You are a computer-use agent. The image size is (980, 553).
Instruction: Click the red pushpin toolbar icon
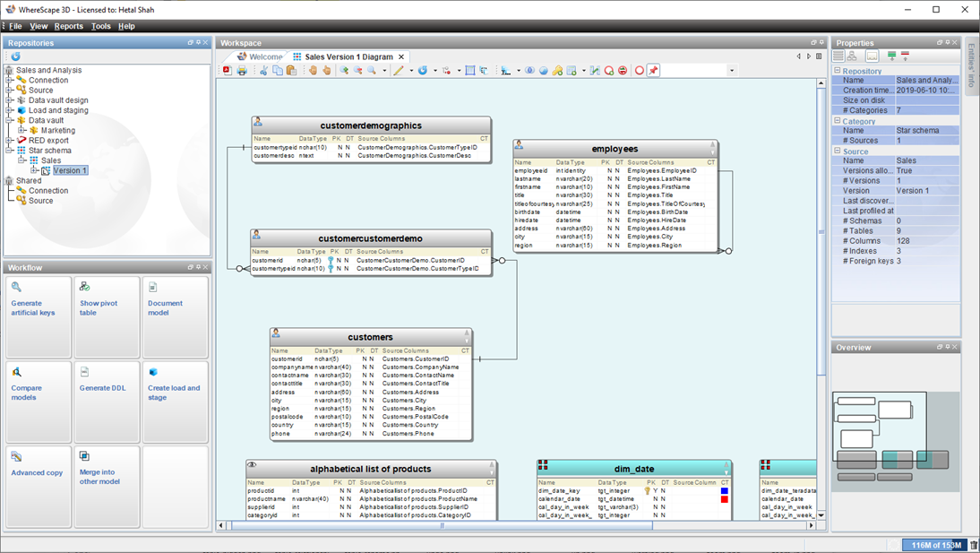pyautogui.click(x=654, y=71)
